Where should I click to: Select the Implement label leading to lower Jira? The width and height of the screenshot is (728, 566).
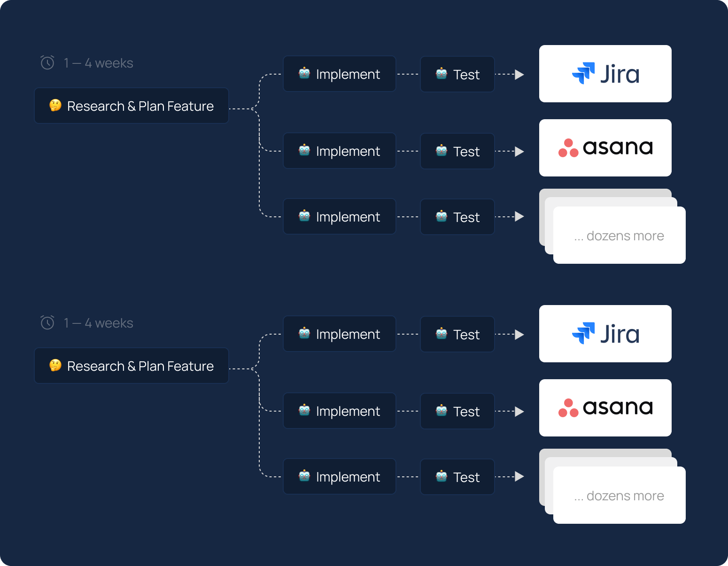348,334
